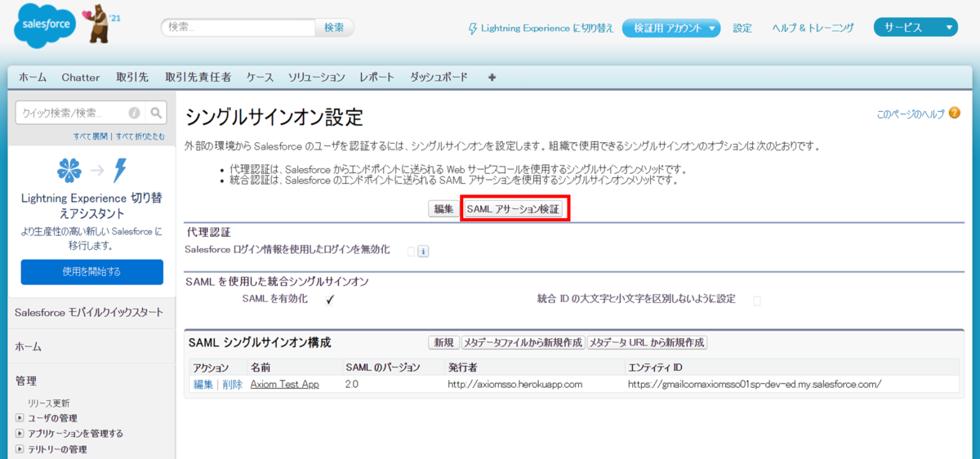
Task: Click the アクション column header
Action: pyautogui.click(x=211, y=368)
